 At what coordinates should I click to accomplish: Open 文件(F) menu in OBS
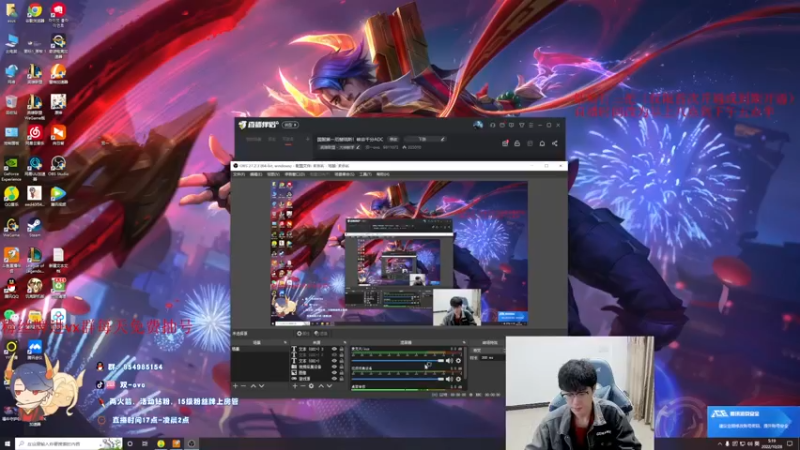(x=239, y=174)
